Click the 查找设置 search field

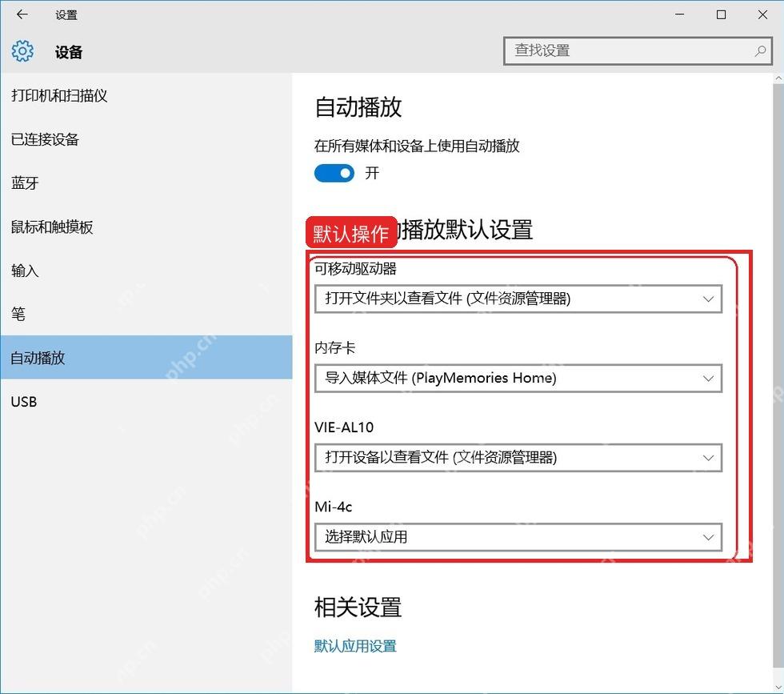(638, 50)
